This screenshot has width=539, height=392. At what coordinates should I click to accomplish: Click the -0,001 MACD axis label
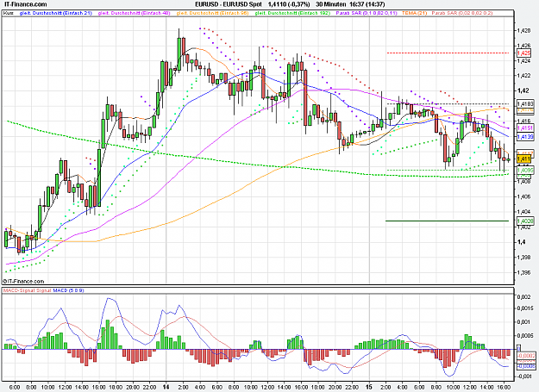point(523,376)
